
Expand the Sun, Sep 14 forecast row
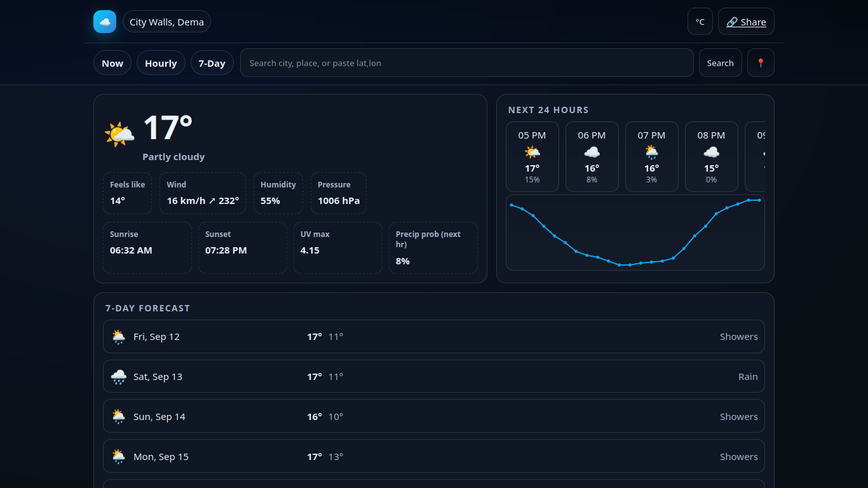pos(433,416)
